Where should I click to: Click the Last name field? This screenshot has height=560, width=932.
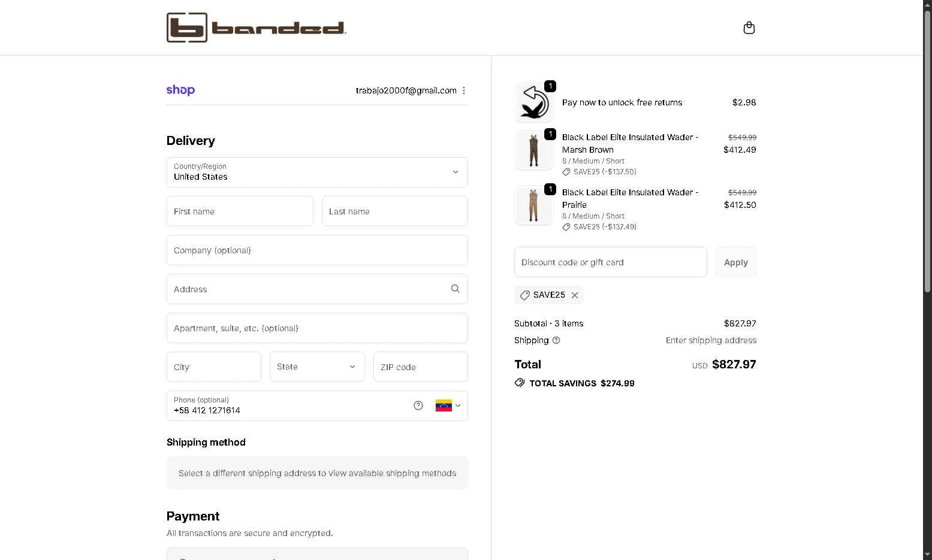click(x=395, y=211)
